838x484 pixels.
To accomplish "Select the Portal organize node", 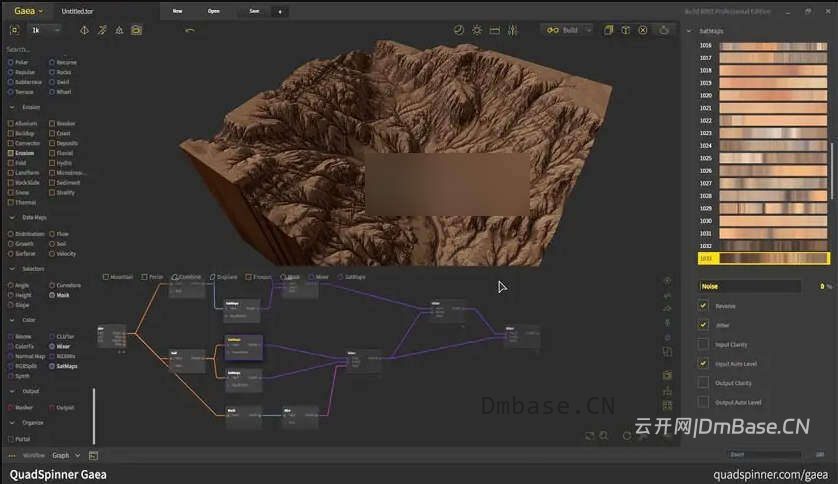I will point(19,439).
